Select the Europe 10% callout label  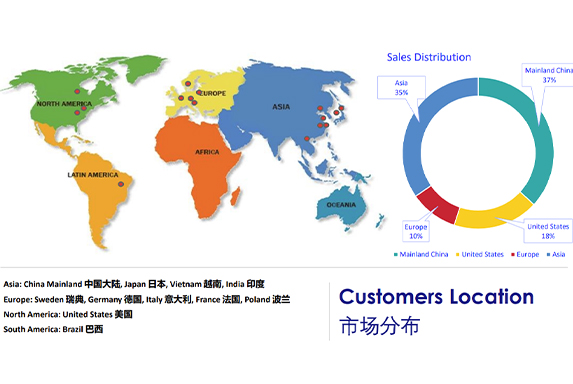click(x=416, y=231)
